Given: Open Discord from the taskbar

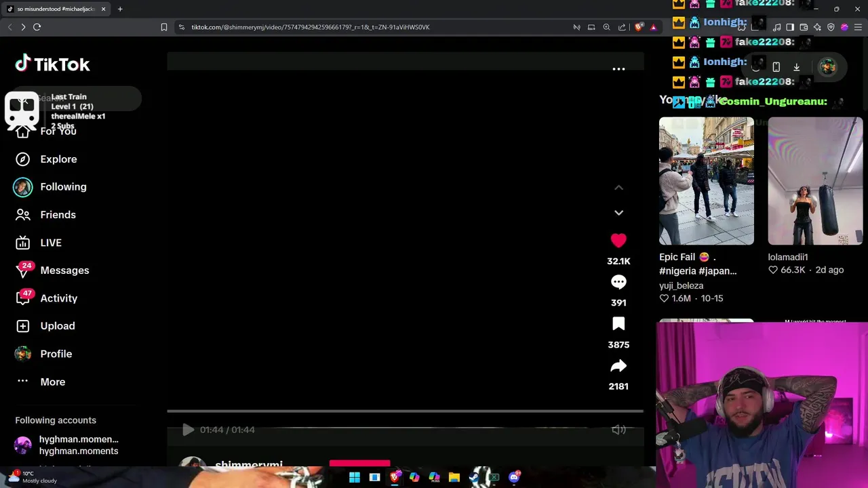Looking at the screenshot, I should [514, 477].
